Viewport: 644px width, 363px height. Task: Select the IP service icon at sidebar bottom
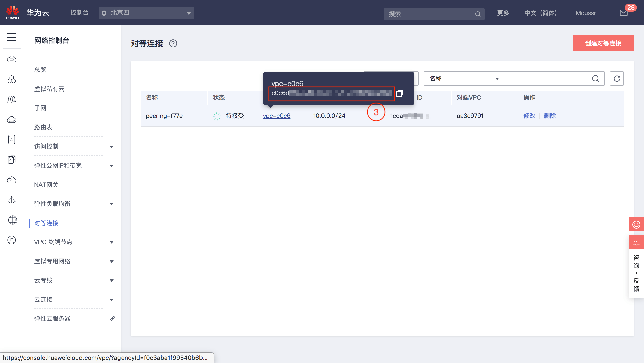(11, 240)
